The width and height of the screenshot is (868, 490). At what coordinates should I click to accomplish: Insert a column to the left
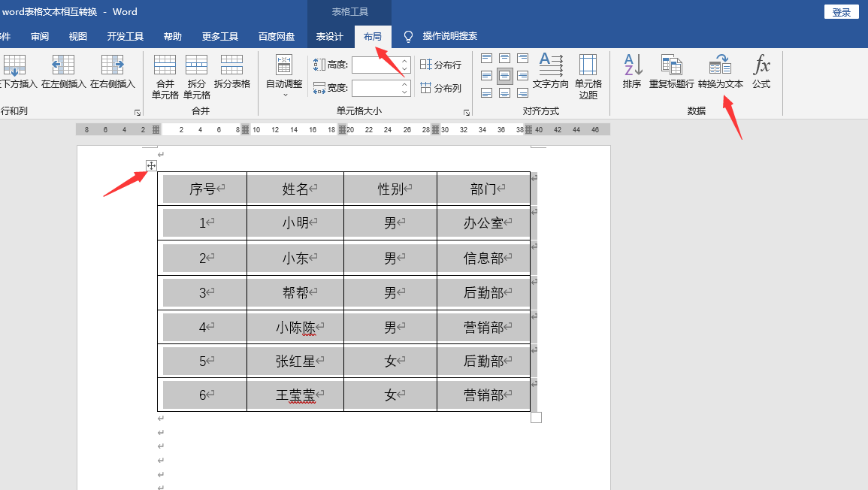64,71
